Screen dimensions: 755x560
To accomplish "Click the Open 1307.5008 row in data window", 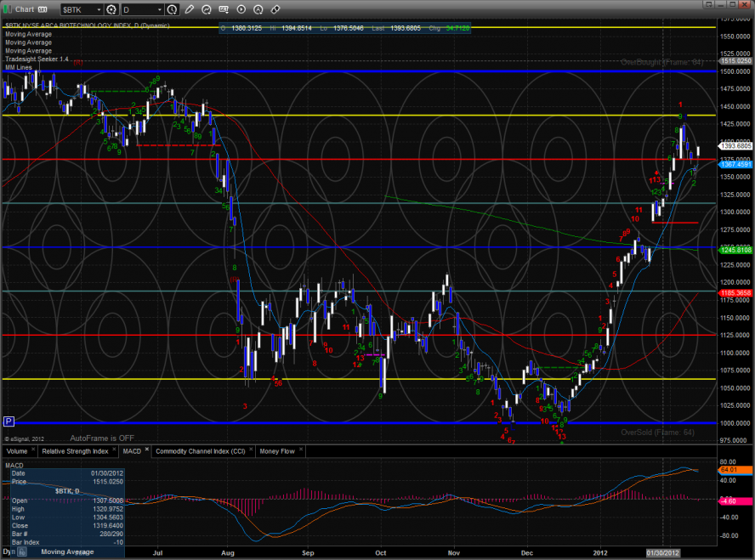I will [67, 501].
